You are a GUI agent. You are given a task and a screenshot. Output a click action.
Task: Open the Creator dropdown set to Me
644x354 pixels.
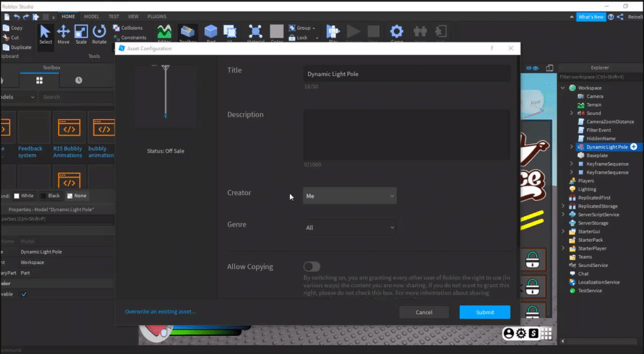[350, 196]
